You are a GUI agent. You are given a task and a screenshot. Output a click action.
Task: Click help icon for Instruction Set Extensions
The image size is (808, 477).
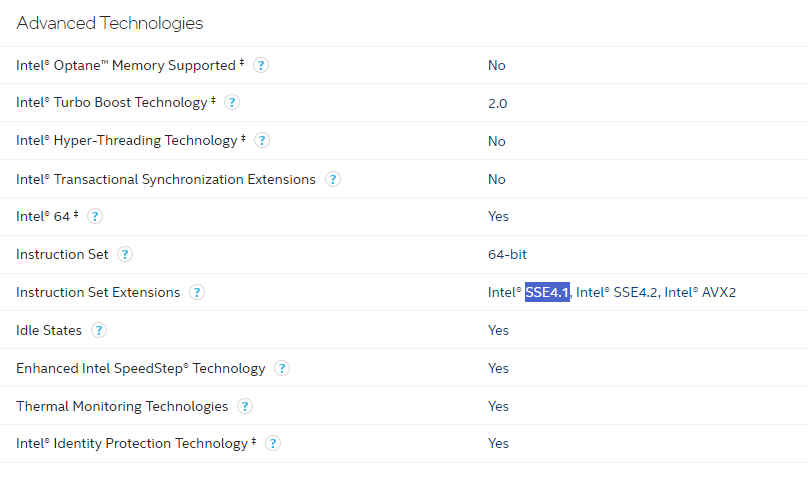(x=197, y=292)
